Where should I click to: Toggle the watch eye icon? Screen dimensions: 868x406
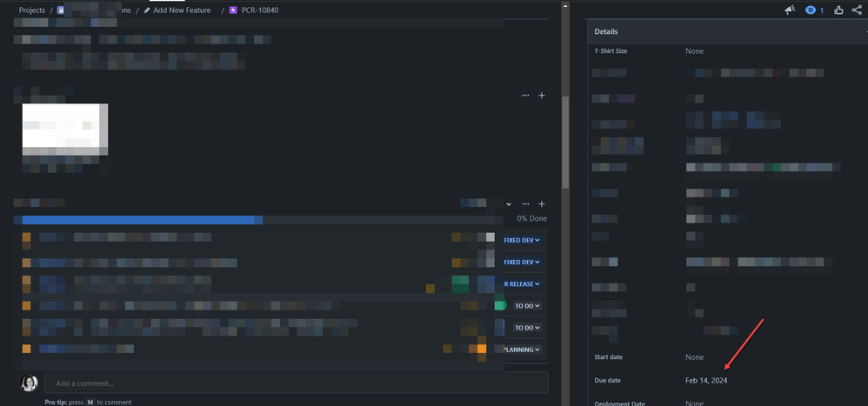(811, 10)
